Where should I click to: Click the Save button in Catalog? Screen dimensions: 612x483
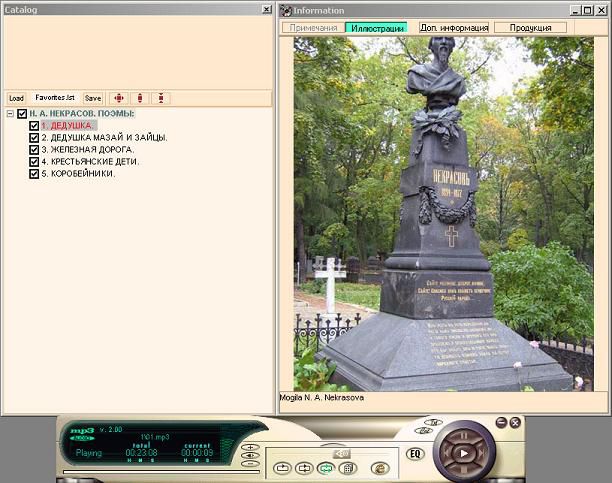pos(92,98)
